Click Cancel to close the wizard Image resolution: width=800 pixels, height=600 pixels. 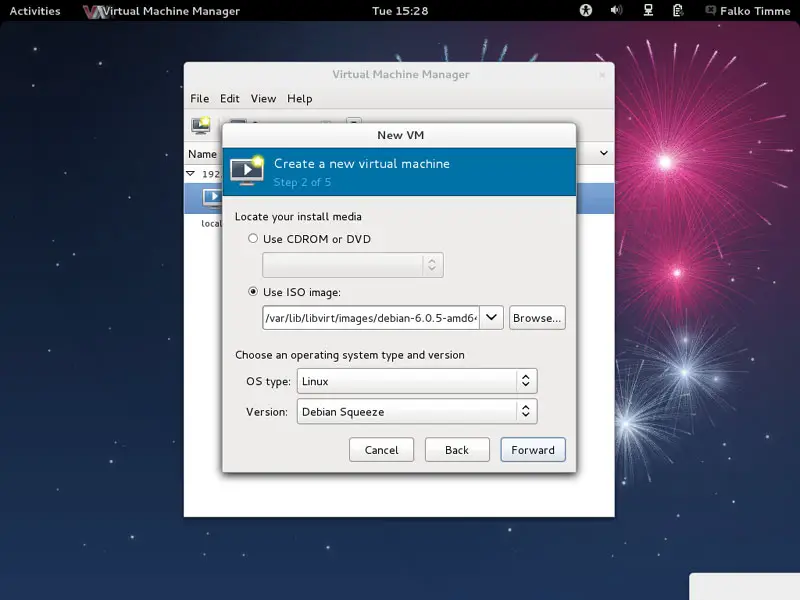coord(381,450)
